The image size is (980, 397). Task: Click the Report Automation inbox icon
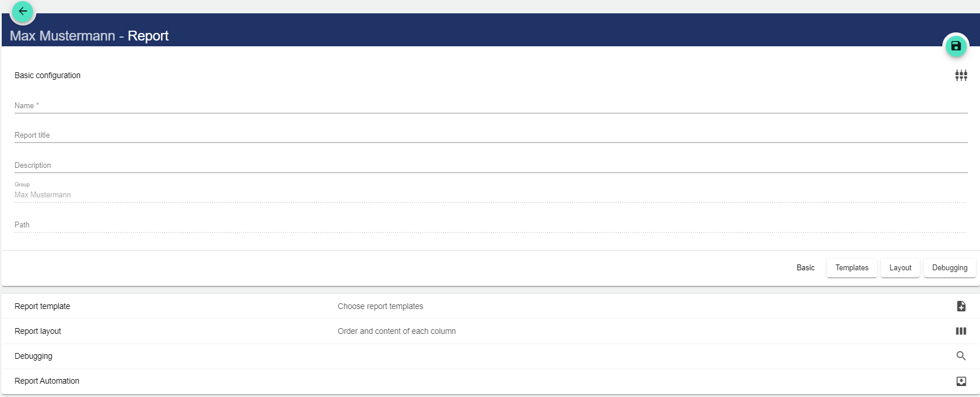pos(961,381)
